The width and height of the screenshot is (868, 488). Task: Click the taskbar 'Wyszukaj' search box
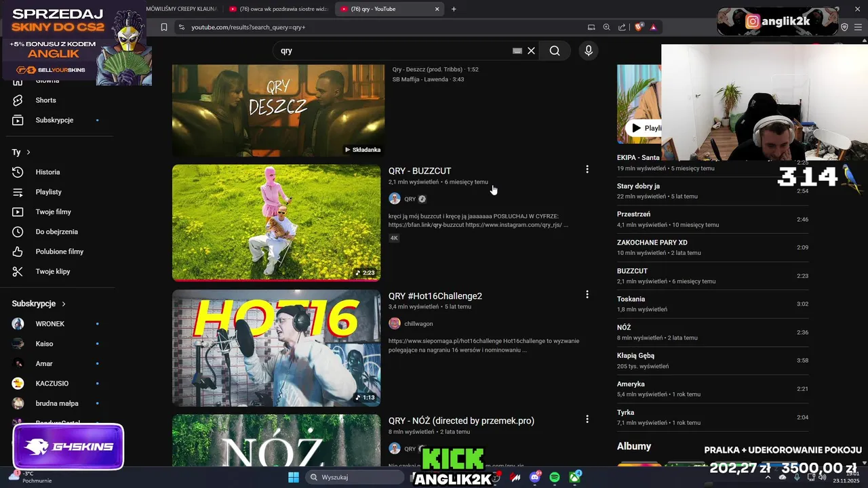(356, 477)
